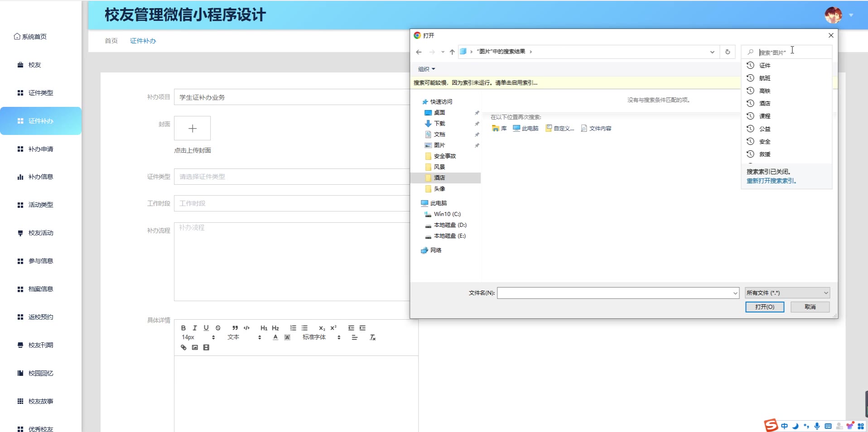The height and width of the screenshot is (432, 868).
Task: Open the 文本 heading style dropdown
Action: tap(245, 337)
